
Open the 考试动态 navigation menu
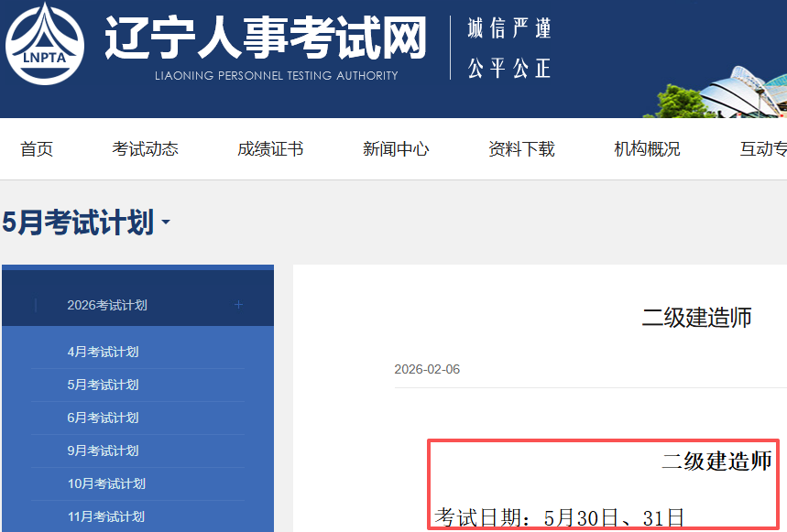point(145,149)
